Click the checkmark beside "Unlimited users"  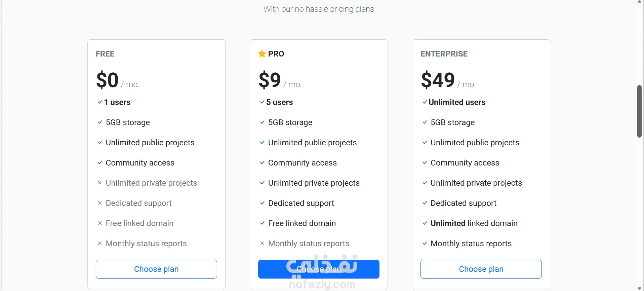(425, 102)
